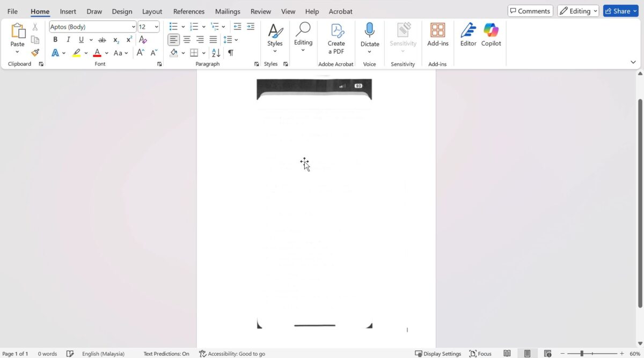The width and height of the screenshot is (644, 358).
Task: Expand the font name dropdown
Action: [133, 27]
